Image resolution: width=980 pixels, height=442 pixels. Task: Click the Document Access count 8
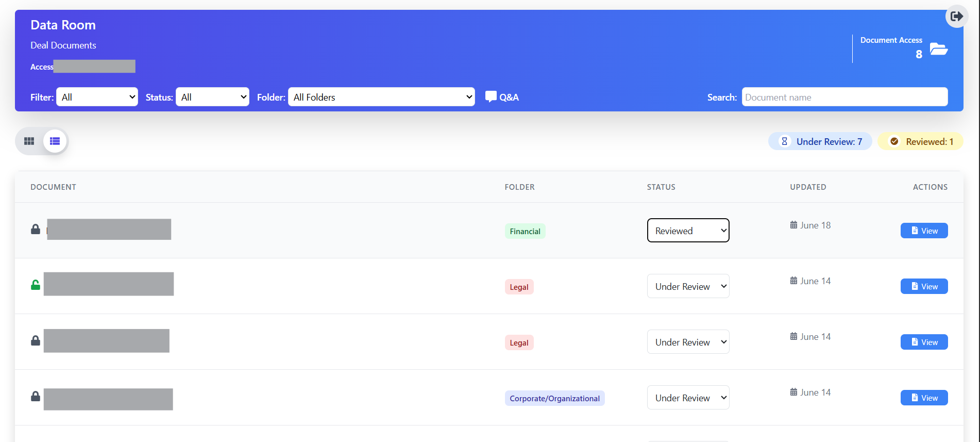point(919,54)
